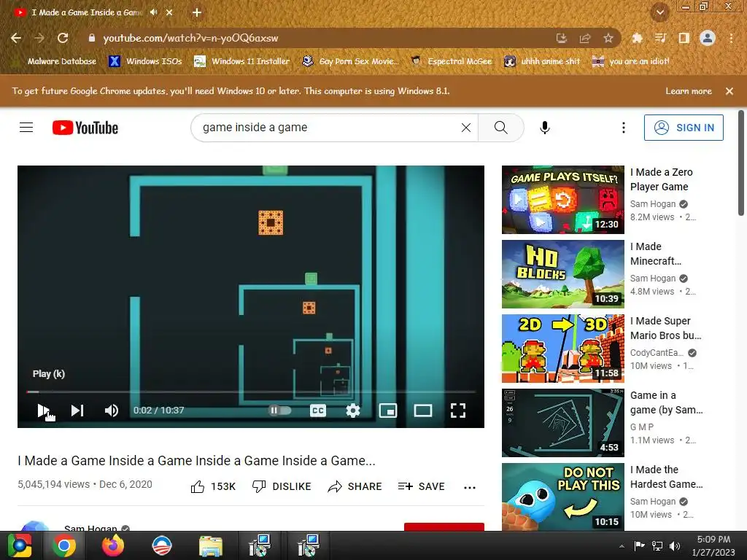Select the 'I Made a Game Inside a Game' tab
This screenshot has width=747, height=560.
coord(86,12)
